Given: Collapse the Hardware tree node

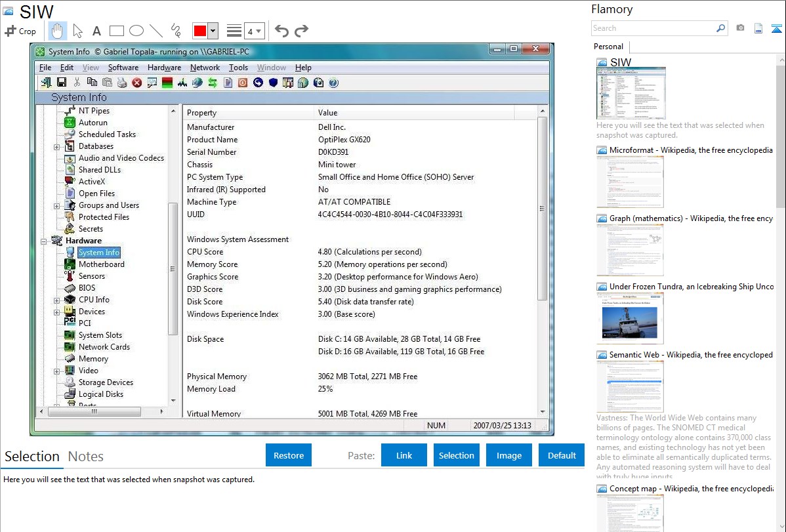Looking at the screenshot, I should 43,241.
